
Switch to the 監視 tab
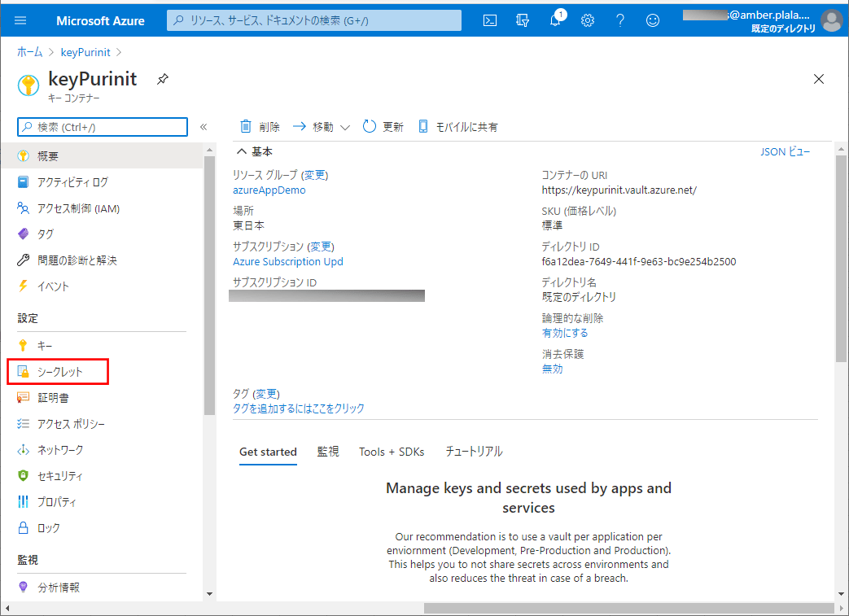(328, 452)
